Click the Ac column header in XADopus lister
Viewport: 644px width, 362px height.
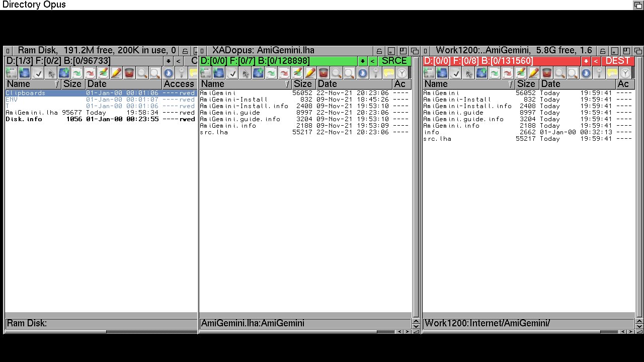pyautogui.click(x=402, y=84)
